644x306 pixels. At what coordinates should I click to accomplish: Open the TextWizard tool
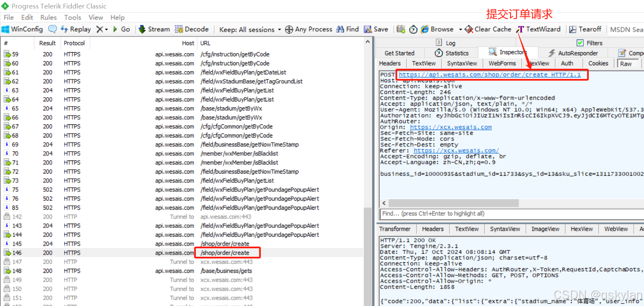(x=538, y=29)
